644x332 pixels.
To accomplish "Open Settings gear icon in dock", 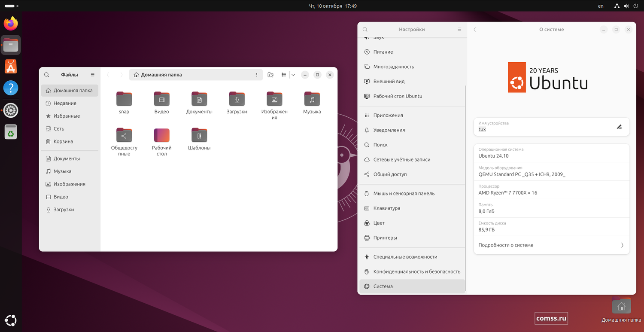I will tap(11, 110).
